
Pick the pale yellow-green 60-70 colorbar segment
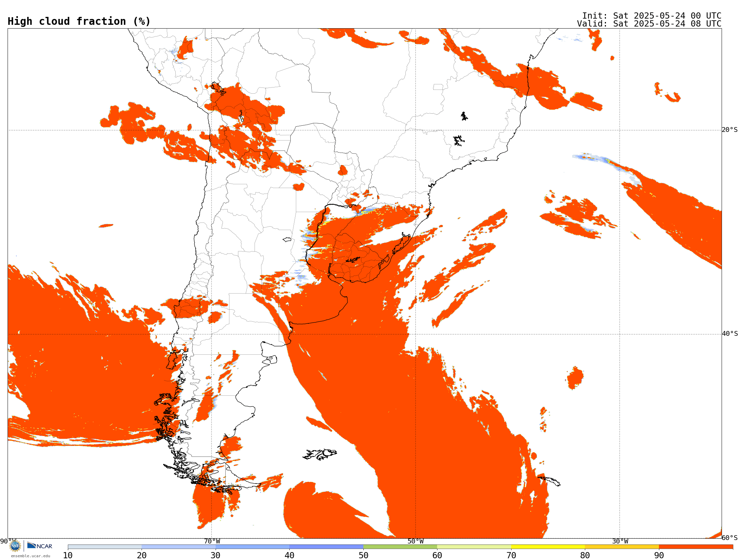click(x=474, y=547)
